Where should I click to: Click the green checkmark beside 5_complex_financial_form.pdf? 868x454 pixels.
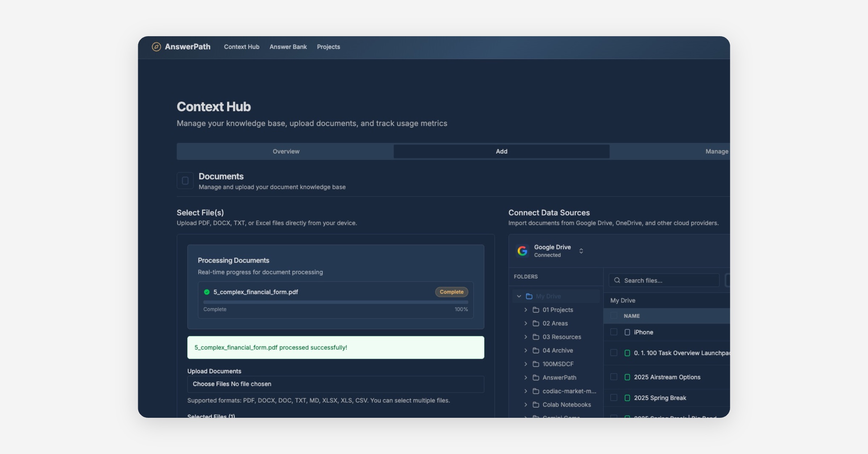(x=207, y=292)
